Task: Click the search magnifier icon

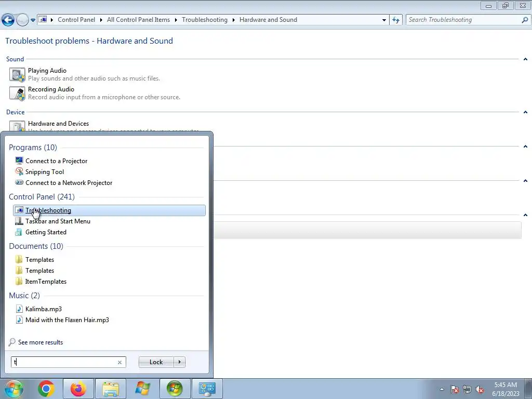Action: pyautogui.click(x=525, y=20)
